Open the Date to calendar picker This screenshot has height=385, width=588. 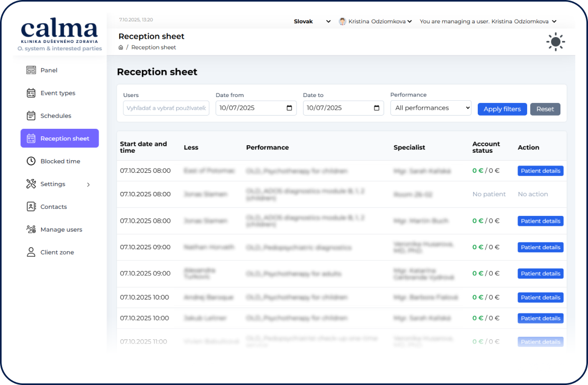(x=377, y=108)
